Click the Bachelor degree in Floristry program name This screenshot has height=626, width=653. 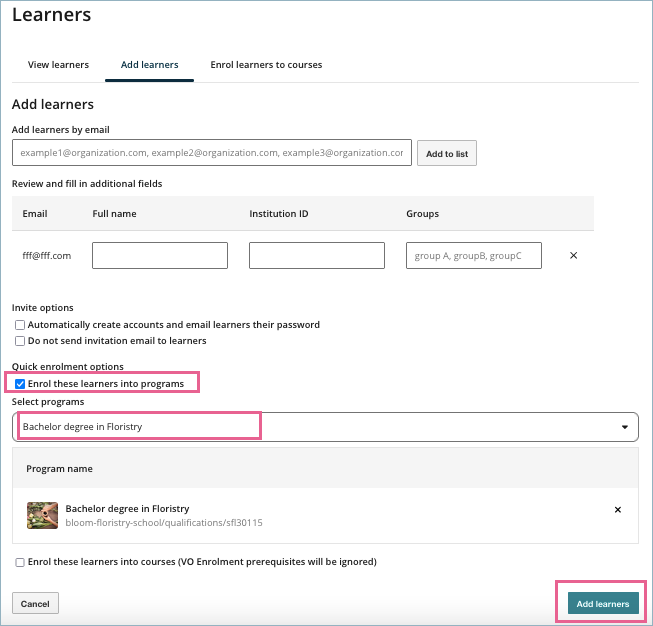tap(127, 509)
